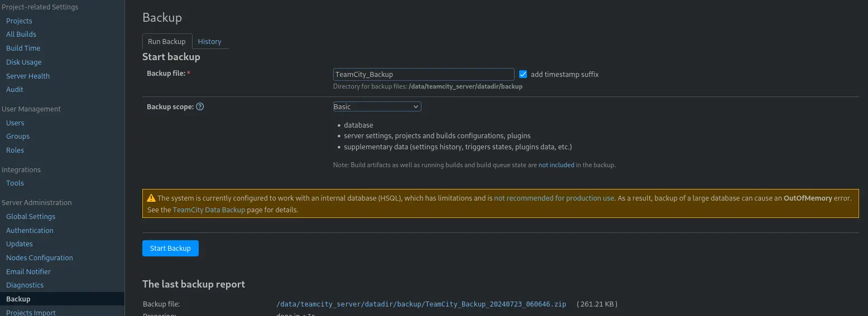The height and width of the screenshot is (316, 868).
Task: Follow 'not recommended for production use' link
Action: point(554,198)
